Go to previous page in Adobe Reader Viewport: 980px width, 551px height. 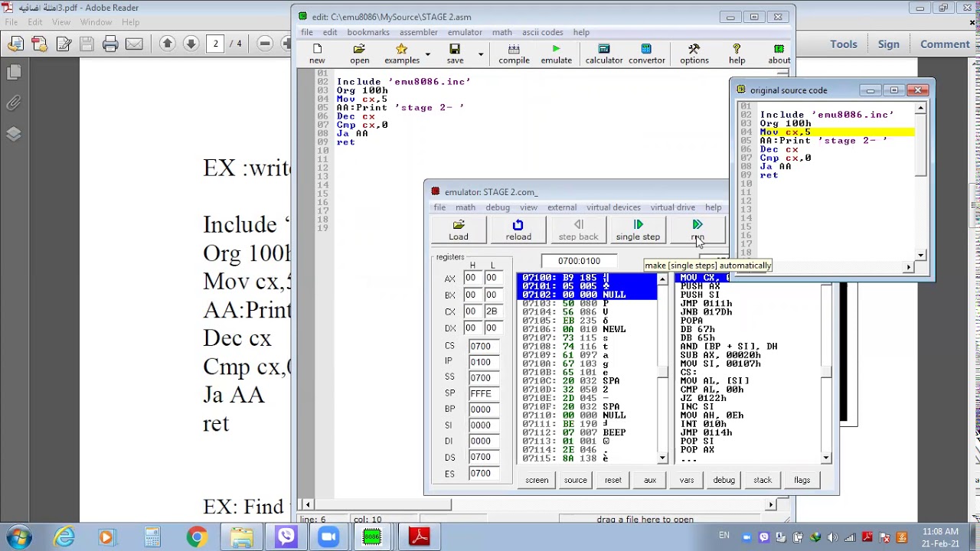pyautogui.click(x=168, y=44)
